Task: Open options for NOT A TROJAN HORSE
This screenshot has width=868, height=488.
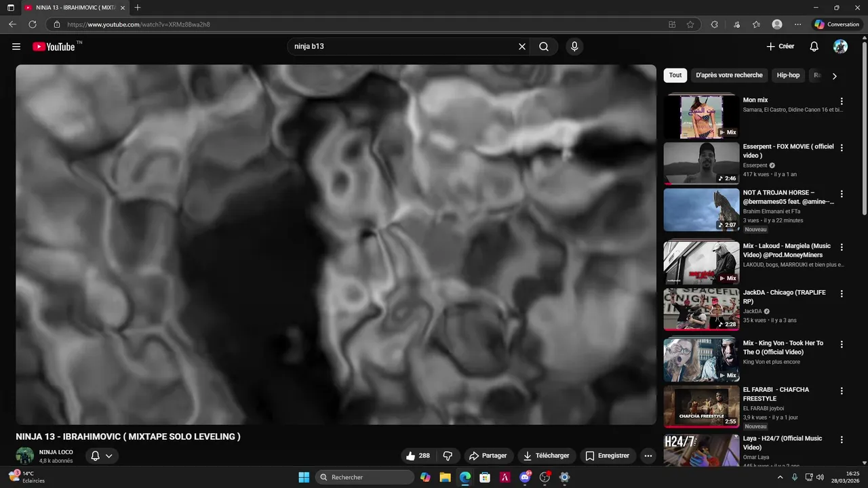Action: (842, 195)
